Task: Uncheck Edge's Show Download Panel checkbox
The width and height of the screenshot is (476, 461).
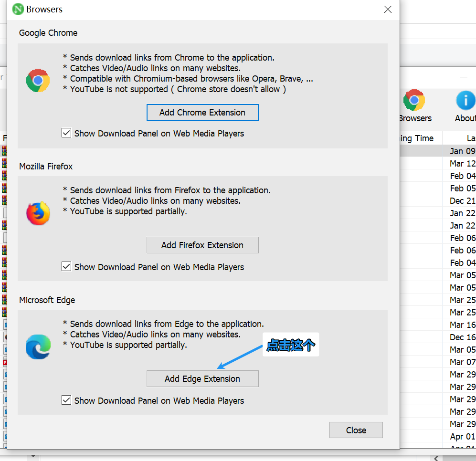Action: click(x=66, y=400)
